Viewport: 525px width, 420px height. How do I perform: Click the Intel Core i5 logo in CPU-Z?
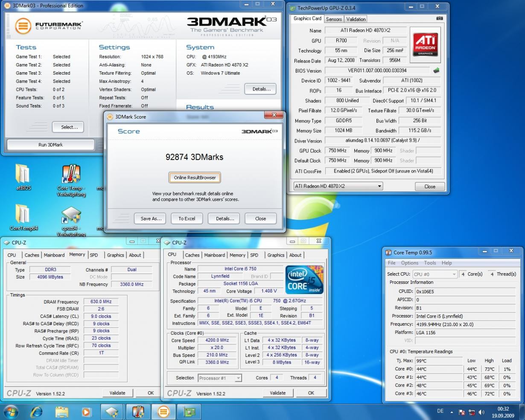(x=304, y=280)
